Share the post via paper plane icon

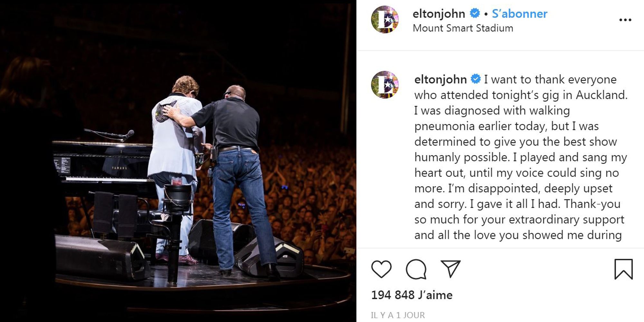click(x=450, y=269)
